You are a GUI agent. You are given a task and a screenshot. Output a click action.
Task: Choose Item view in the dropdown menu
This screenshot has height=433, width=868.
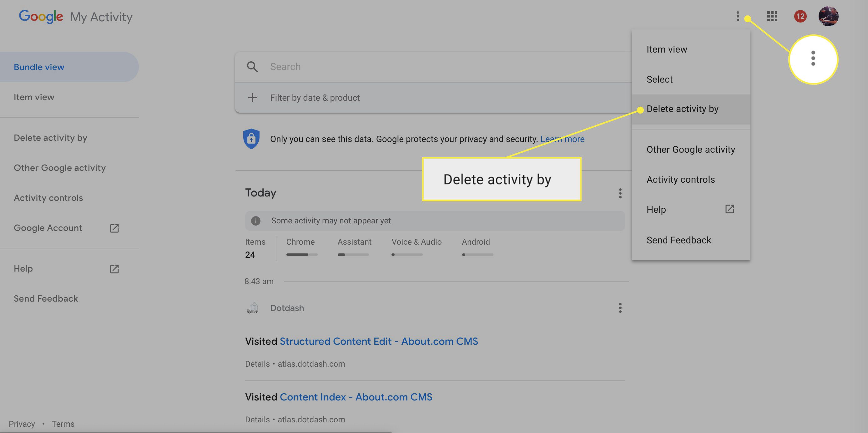click(691, 49)
